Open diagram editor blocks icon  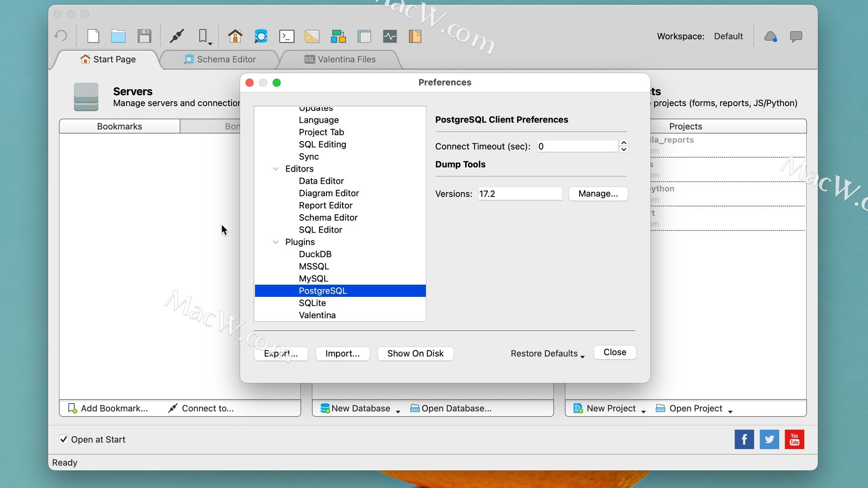(338, 36)
